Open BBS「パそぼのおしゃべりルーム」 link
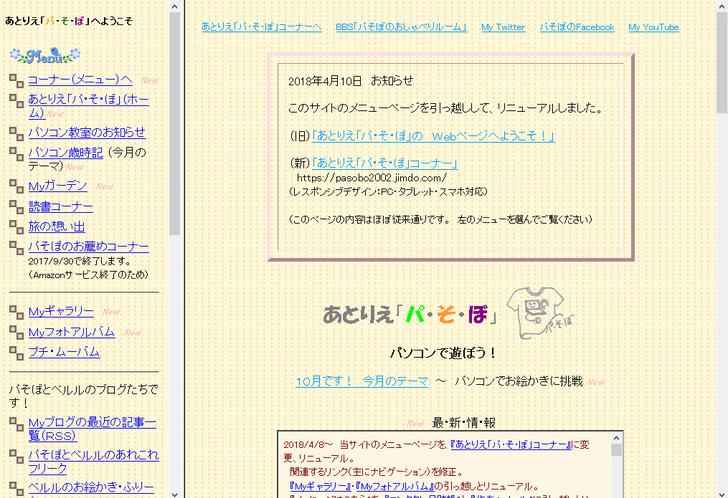The image size is (728, 498). 400,27
